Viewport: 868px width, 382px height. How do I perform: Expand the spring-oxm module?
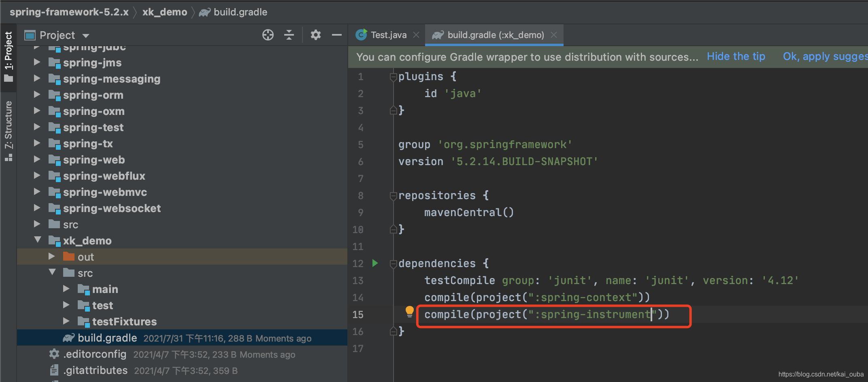click(37, 111)
